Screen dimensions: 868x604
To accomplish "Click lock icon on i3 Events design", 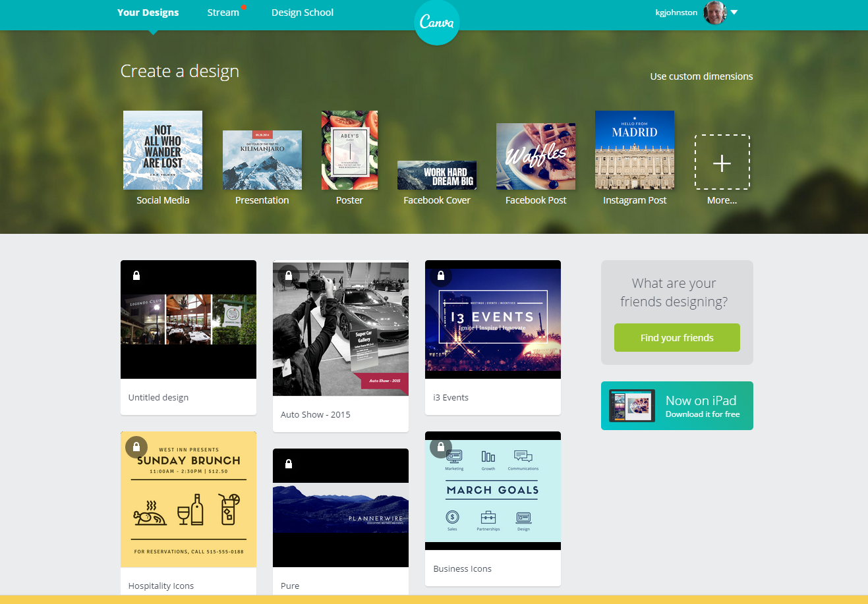I will [x=441, y=275].
